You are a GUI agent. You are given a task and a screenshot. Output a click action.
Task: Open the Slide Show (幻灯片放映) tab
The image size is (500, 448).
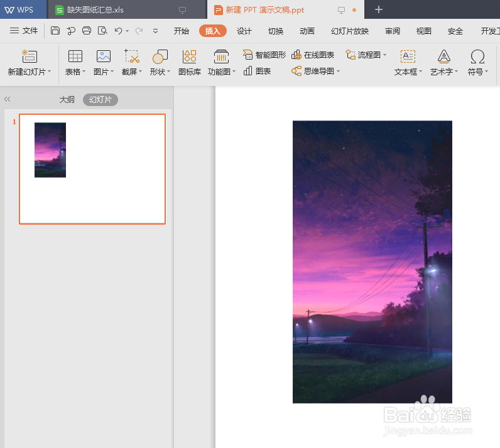click(350, 31)
